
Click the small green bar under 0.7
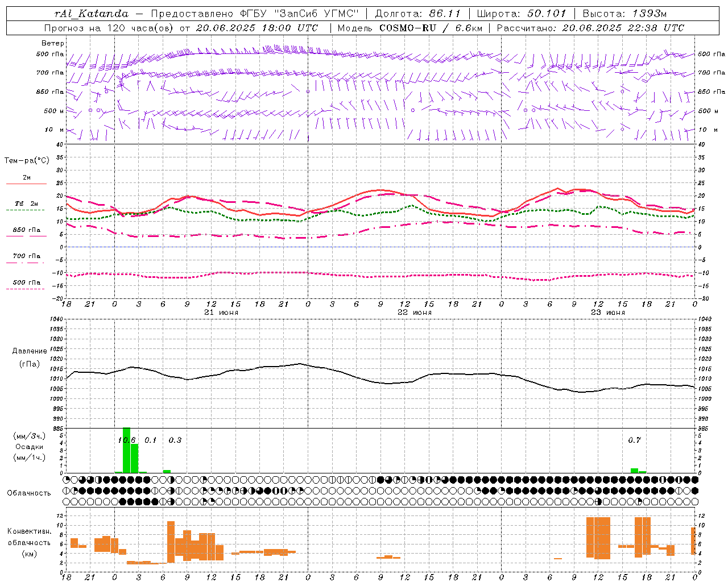coord(634,471)
